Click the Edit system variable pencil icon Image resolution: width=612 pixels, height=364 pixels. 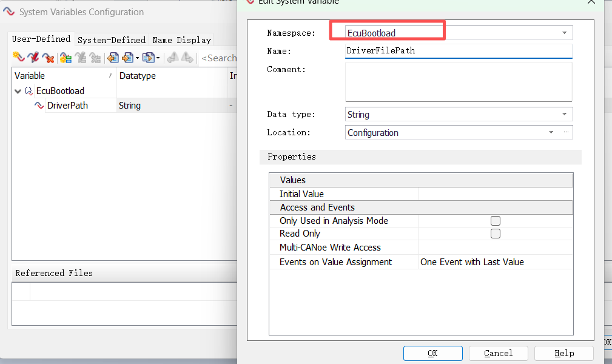click(33, 58)
